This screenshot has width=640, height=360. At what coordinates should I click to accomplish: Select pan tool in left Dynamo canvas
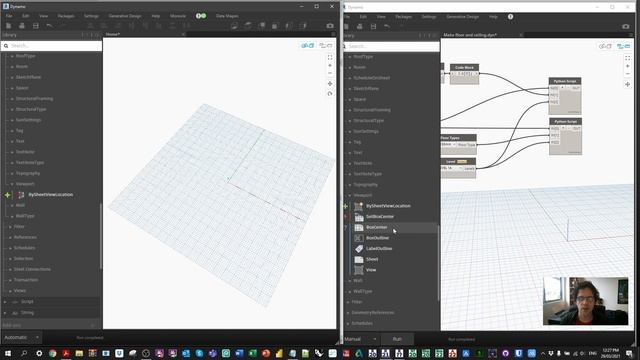[330, 84]
